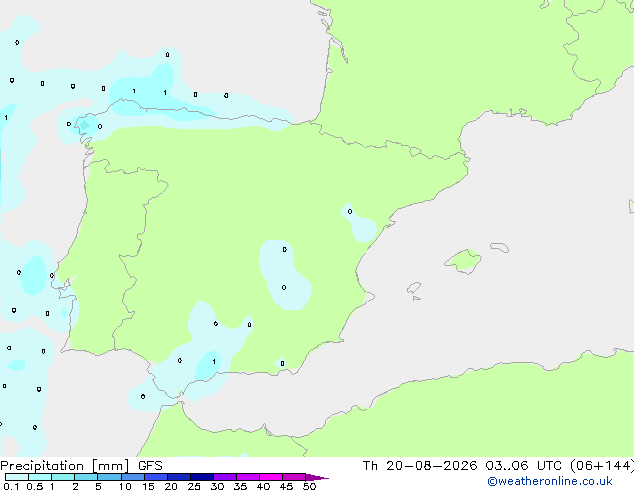The width and height of the screenshot is (634, 490).
Task: Click the 1 value in southern Spain's rain patch
Action: tap(214, 362)
